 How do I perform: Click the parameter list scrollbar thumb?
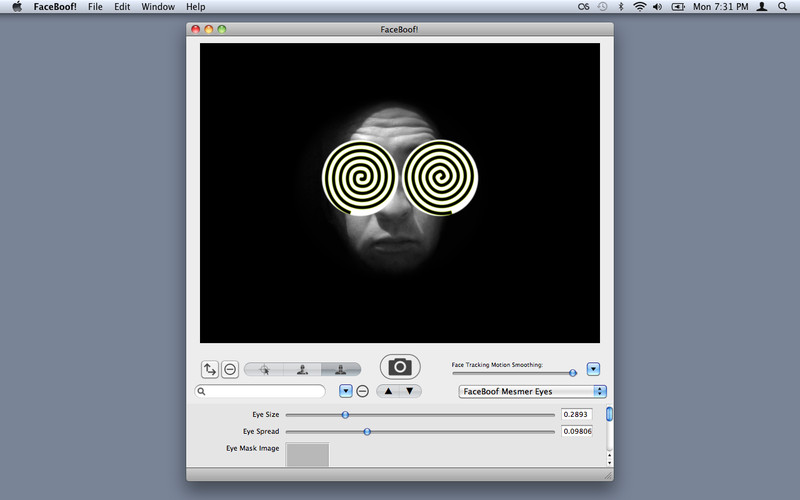(609, 414)
